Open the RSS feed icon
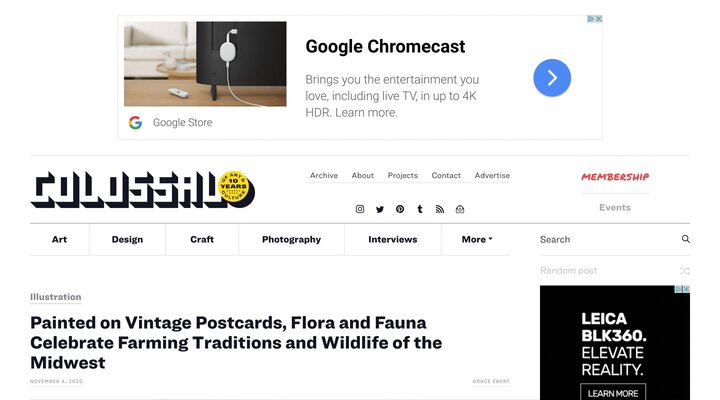This screenshot has height=400, width=720. tap(440, 209)
